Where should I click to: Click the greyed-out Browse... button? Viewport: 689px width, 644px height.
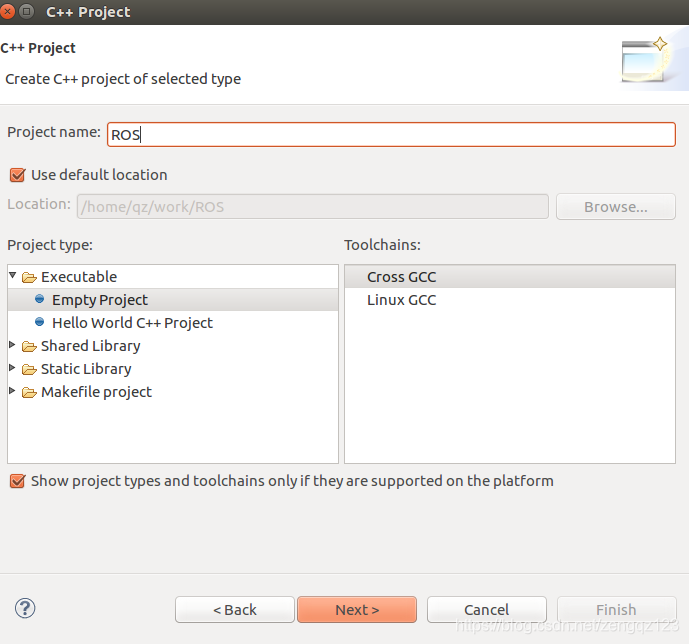pyautogui.click(x=616, y=206)
